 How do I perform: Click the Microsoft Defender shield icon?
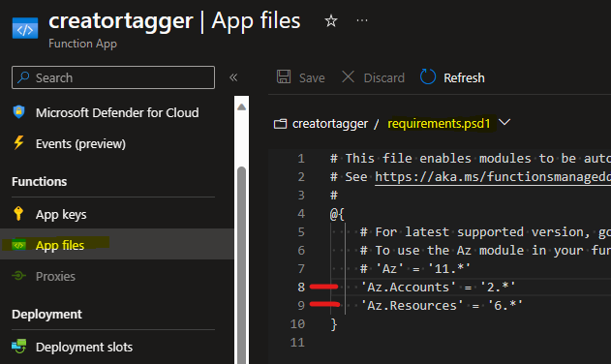click(18, 112)
